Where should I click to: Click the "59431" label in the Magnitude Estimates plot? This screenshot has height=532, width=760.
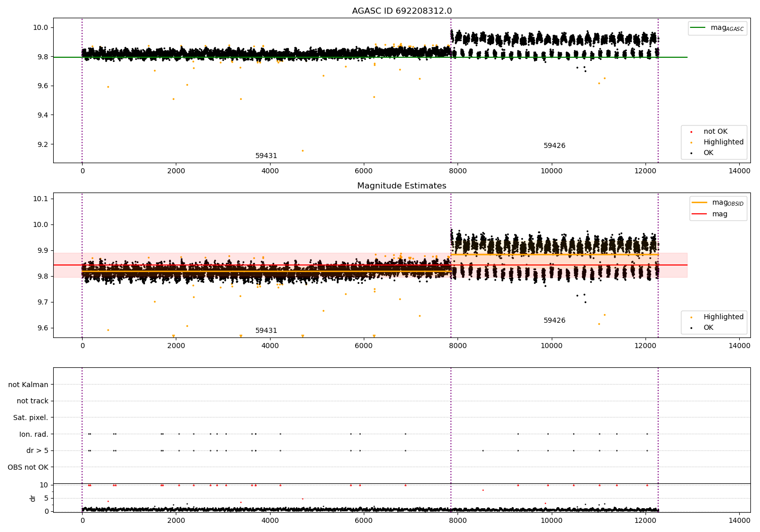tap(266, 331)
